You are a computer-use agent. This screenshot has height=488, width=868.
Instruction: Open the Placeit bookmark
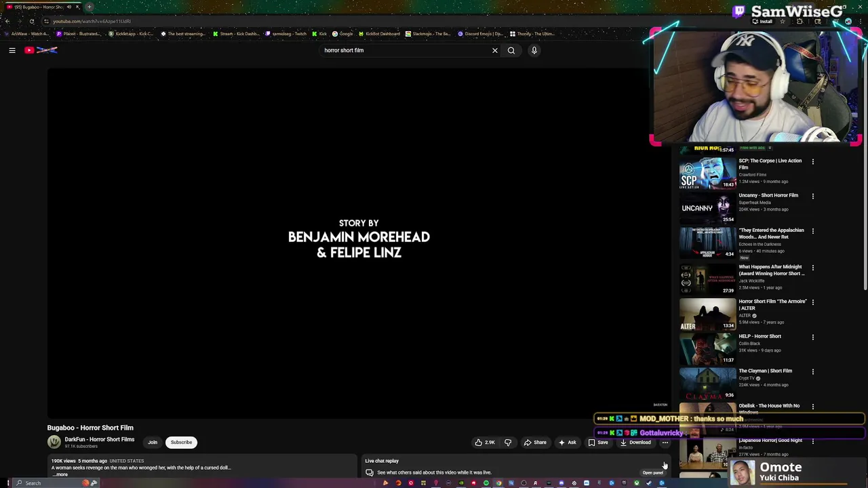click(x=79, y=34)
